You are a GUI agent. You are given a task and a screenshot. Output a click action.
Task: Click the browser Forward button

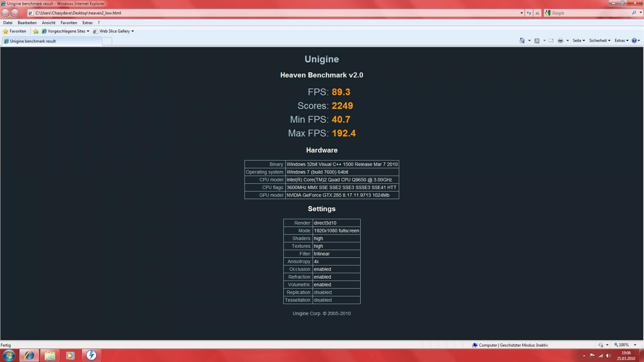[15, 12]
